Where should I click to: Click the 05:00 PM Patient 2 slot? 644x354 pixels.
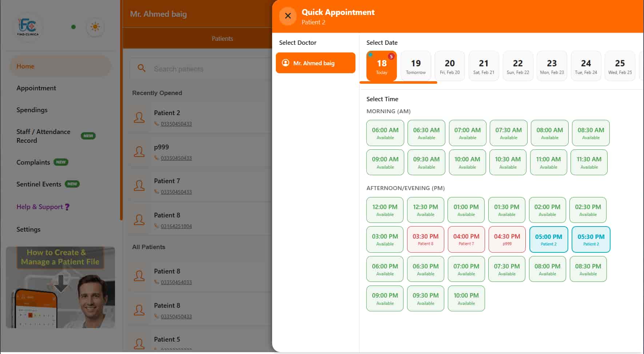point(549,240)
